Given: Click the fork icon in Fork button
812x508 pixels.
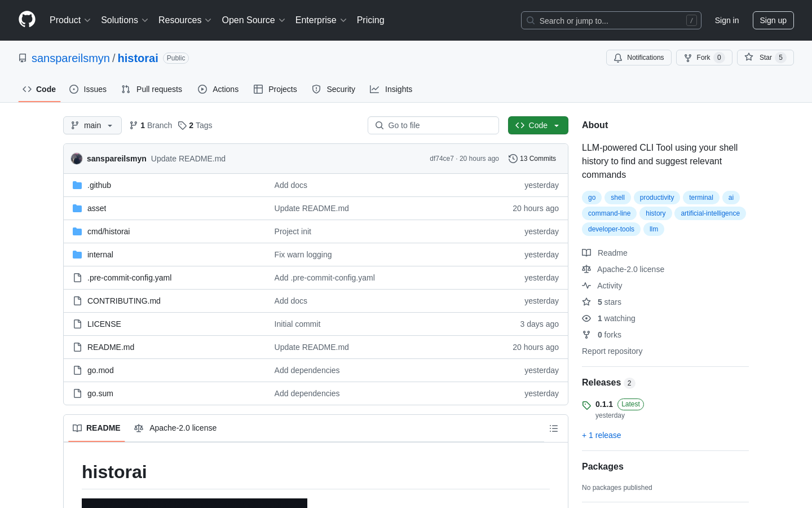Looking at the screenshot, I should coord(688,58).
